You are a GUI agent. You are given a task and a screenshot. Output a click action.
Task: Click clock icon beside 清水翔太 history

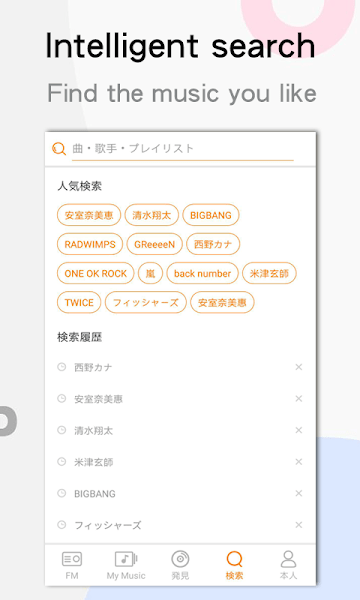62,430
